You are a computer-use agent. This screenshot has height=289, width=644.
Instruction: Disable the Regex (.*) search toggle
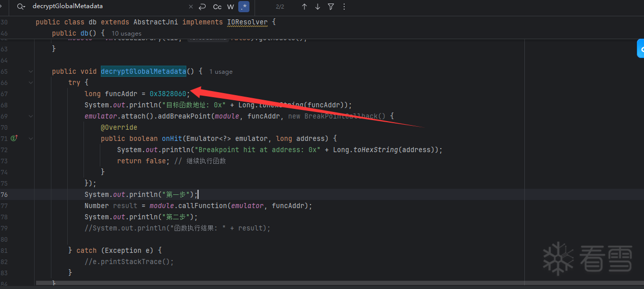point(244,7)
